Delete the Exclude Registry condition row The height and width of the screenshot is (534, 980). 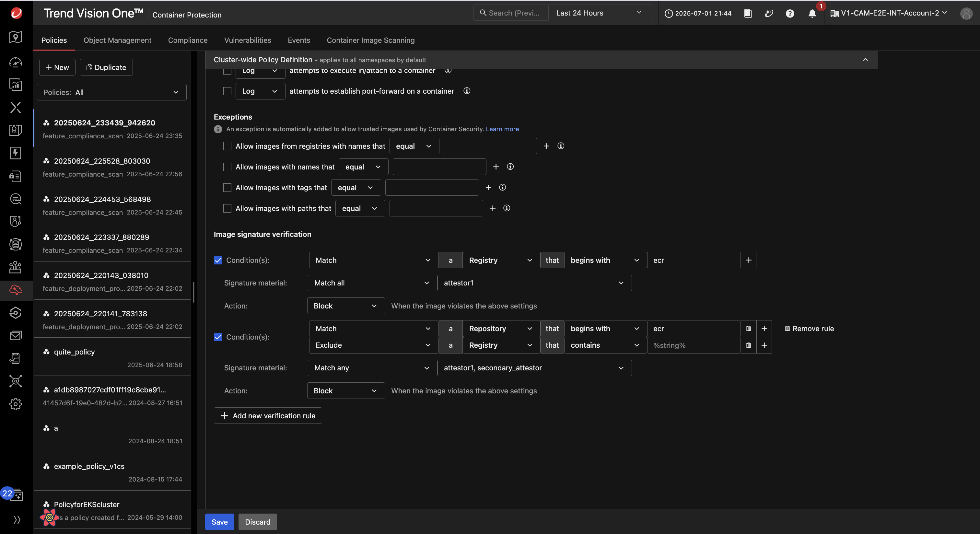coord(748,345)
